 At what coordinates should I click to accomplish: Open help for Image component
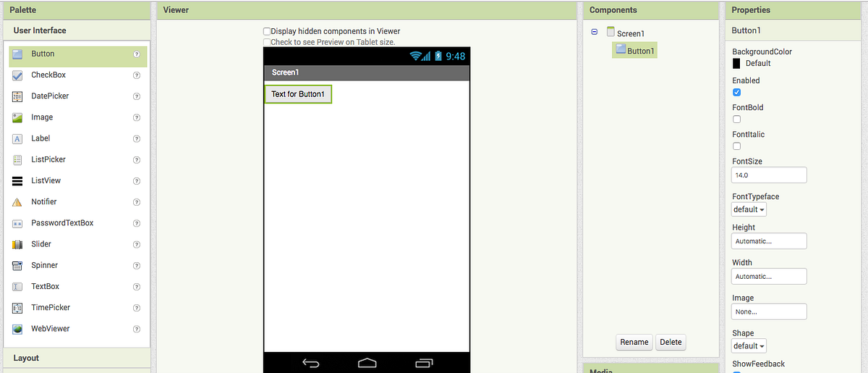[x=137, y=117]
